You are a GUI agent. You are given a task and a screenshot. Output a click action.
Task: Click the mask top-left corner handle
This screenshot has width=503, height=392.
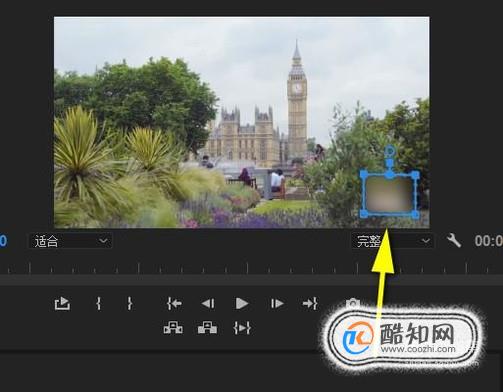click(x=364, y=174)
